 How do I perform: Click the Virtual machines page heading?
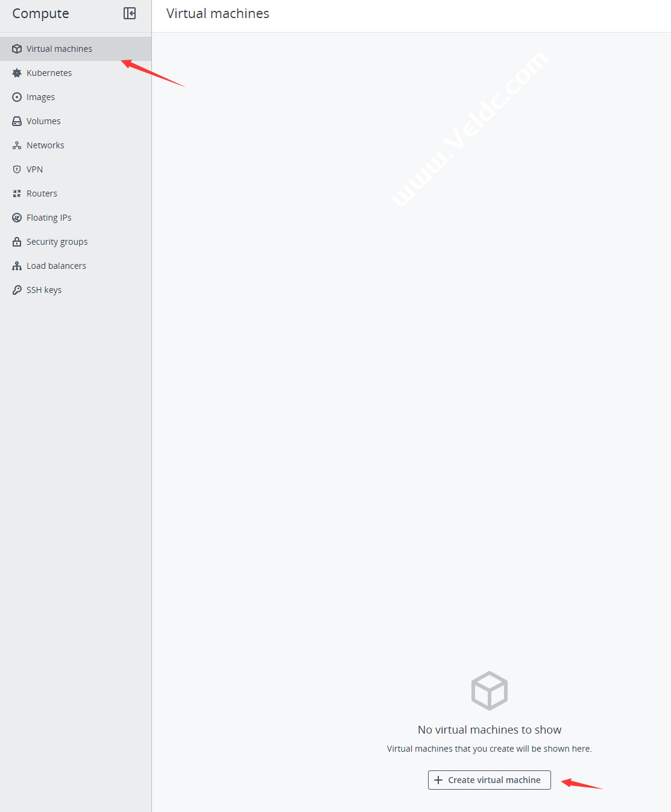point(218,13)
